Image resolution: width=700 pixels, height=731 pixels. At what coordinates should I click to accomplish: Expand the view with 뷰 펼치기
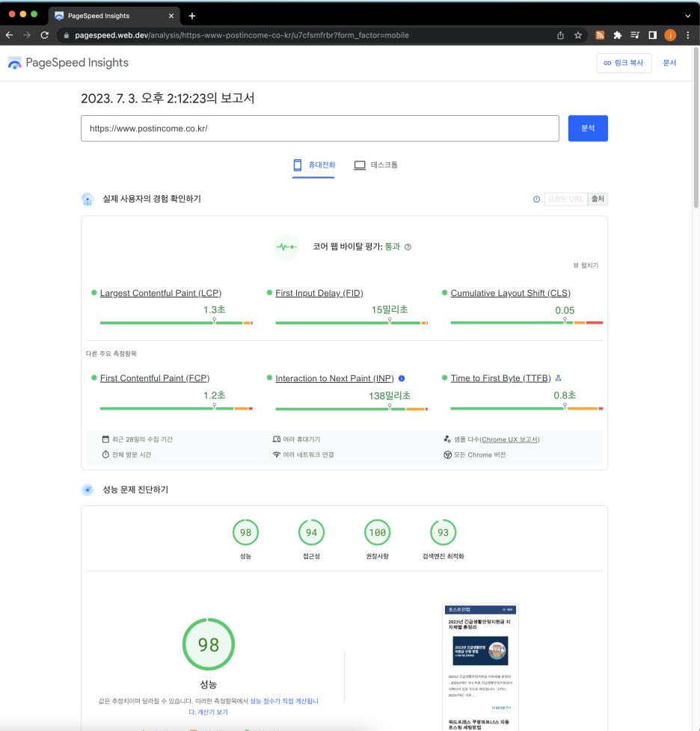[x=586, y=265]
